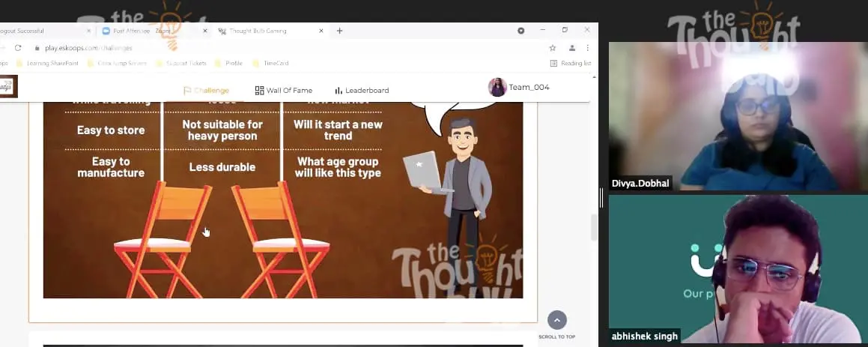The height and width of the screenshot is (347, 868).
Task: Open Citrix Jump Servers bookmark folder
Action: click(x=116, y=63)
